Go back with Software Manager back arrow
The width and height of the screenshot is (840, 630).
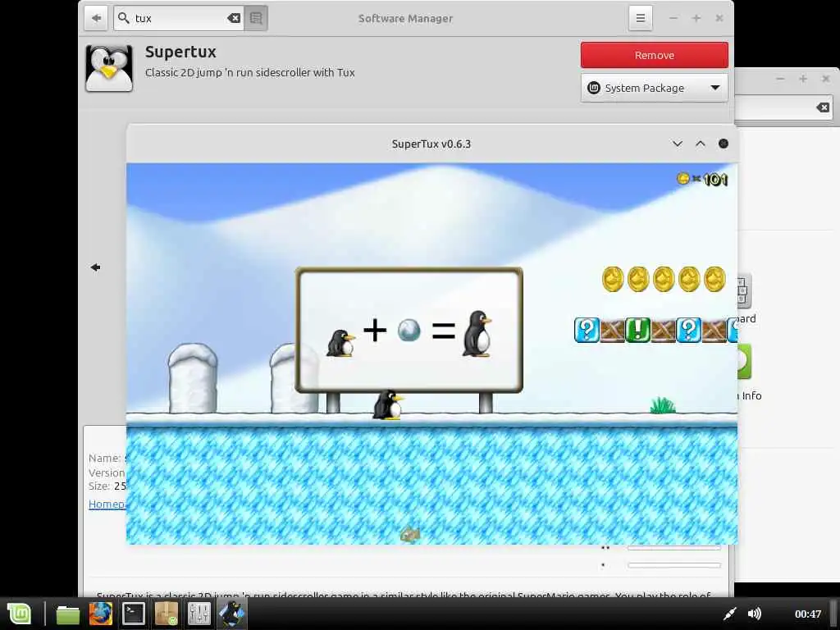coord(97,18)
